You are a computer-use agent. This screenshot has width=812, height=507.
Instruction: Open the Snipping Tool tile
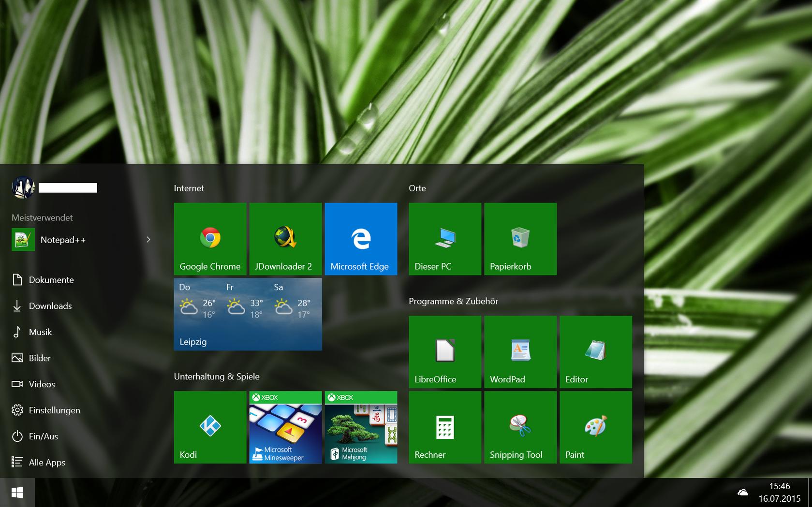pyautogui.click(x=520, y=427)
